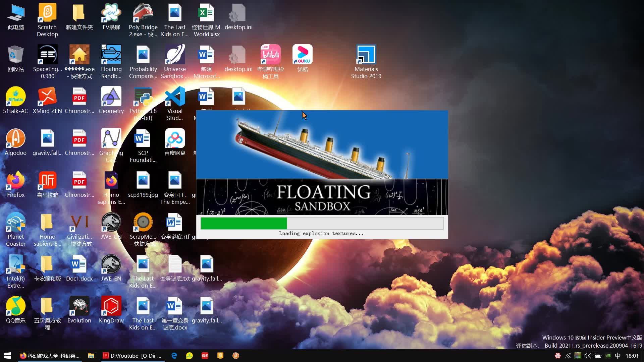Open the 此电脑 desktop icon

tap(16, 17)
